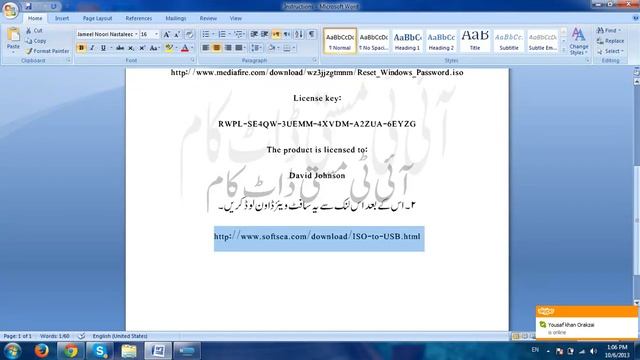
Task: Open the line spacing options
Action: 256,48
